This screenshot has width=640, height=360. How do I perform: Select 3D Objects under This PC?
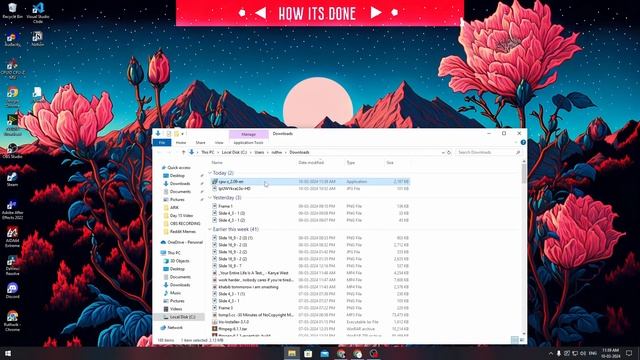[x=180, y=261]
